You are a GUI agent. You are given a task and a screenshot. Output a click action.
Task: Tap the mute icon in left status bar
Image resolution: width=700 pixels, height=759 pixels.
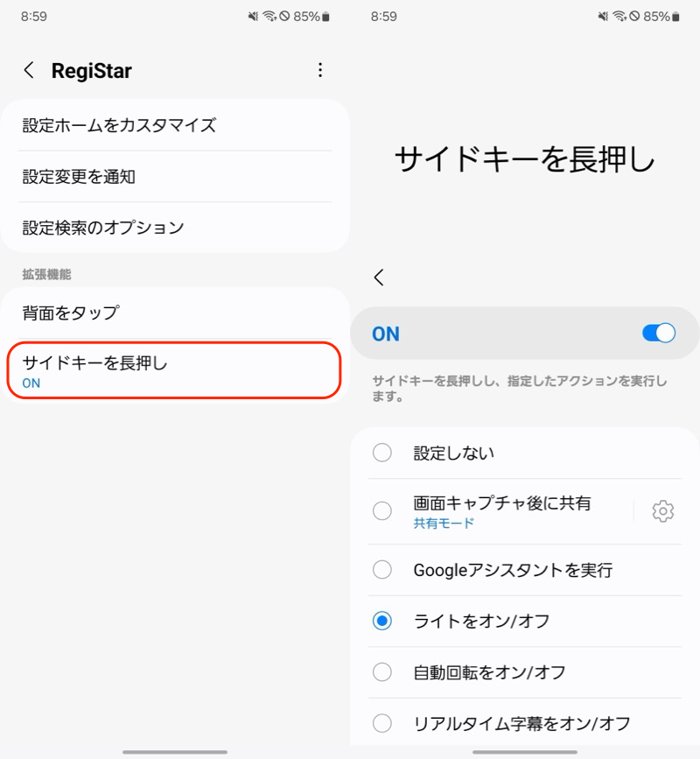click(x=255, y=17)
